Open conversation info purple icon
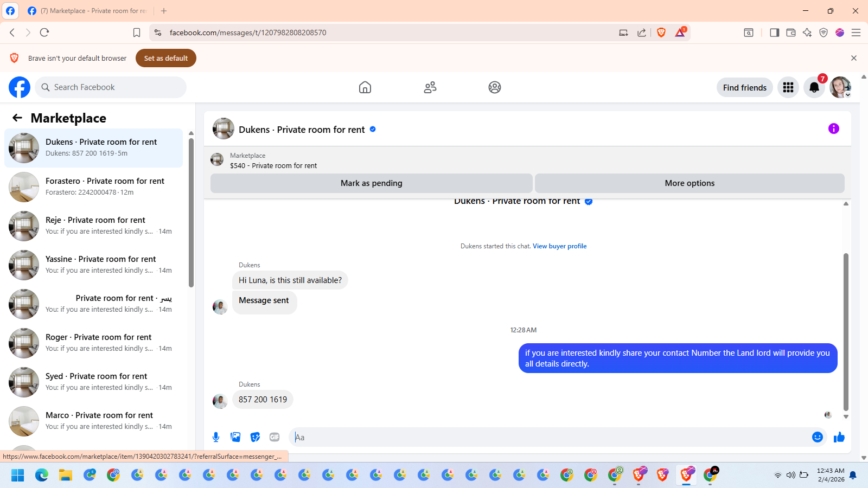Image resolution: width=868 pixels, height=488 pixels. pos(834,129)
